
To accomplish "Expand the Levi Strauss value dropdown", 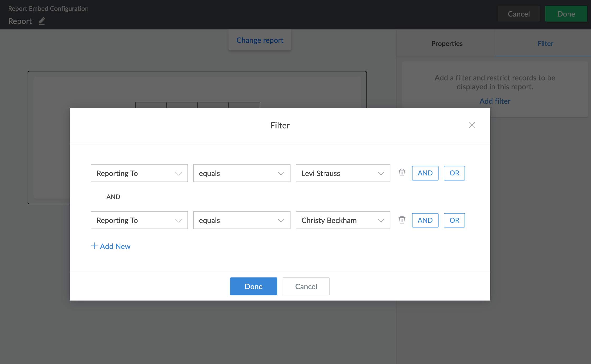I will pyautogui.click(x=343, y=173).
